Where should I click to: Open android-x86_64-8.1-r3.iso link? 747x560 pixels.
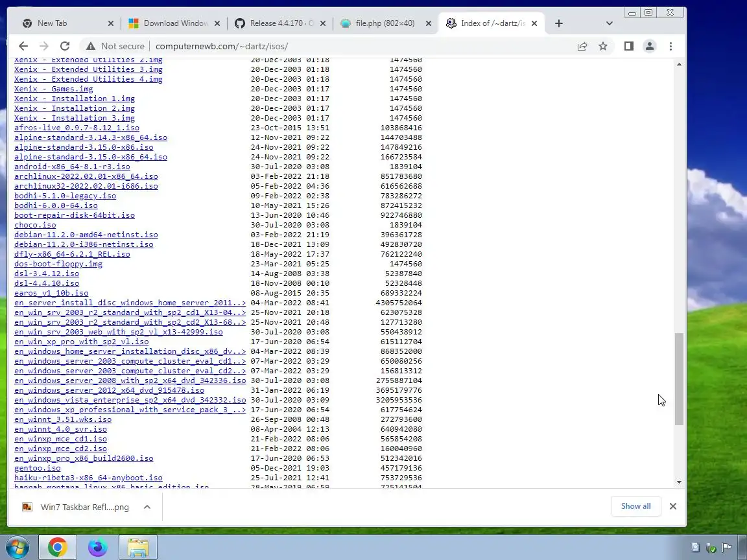coord(72,167)
